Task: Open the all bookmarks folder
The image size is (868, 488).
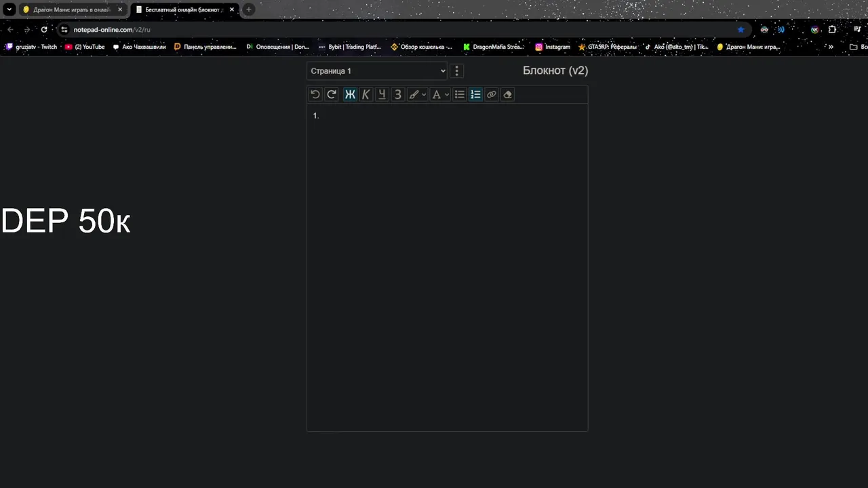Action: tap(858, 47)
